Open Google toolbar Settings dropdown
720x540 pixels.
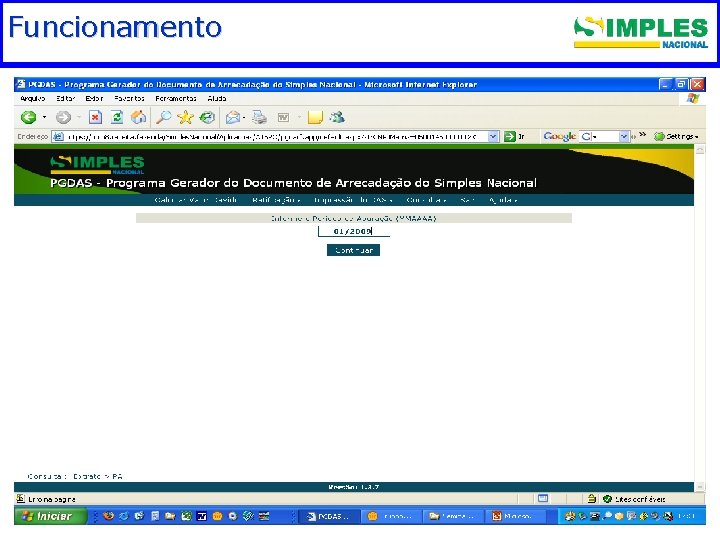tap(676, 136)
